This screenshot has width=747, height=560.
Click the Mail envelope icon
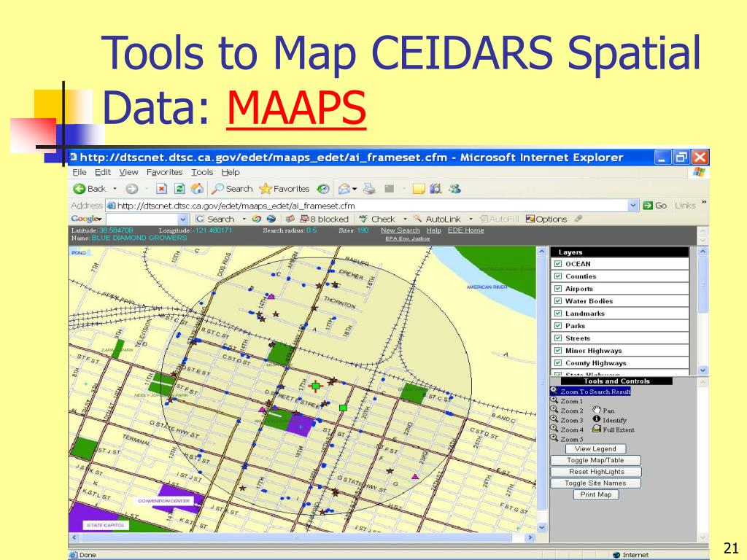[344, 189]
